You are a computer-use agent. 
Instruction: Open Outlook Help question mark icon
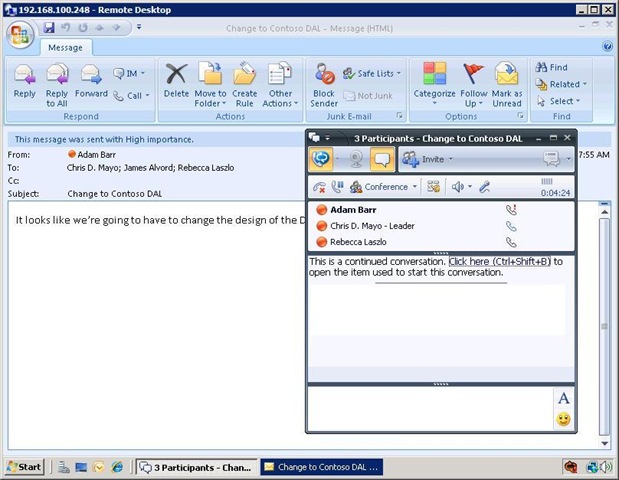tap(608, 47)
